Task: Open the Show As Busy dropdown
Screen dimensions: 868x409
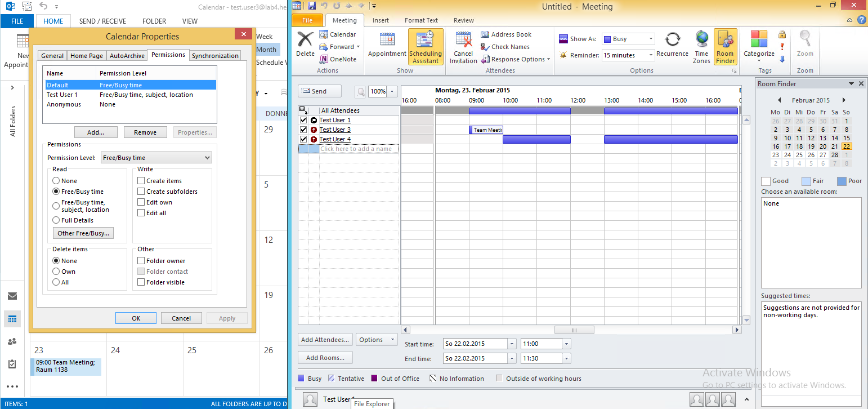Action: pyautogui.click(x=651, y=39)
